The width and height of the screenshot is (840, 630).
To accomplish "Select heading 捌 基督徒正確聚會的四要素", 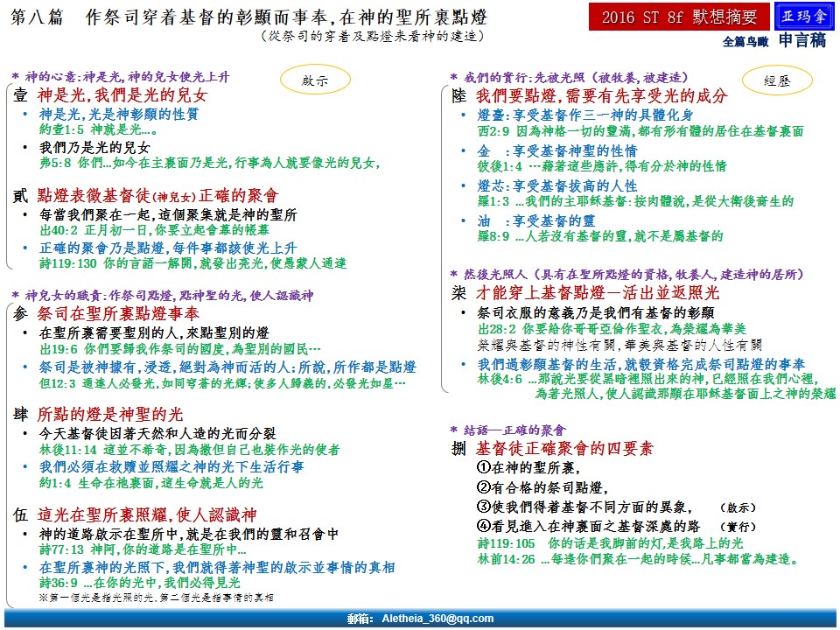I will (559, 448).
